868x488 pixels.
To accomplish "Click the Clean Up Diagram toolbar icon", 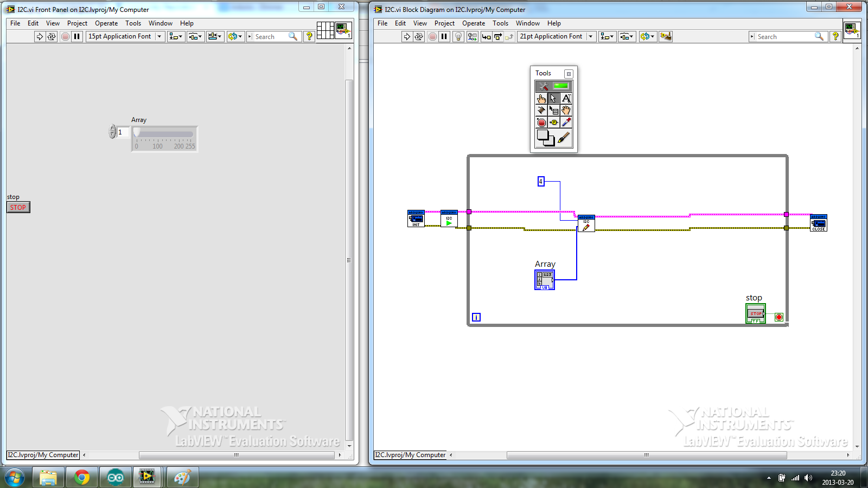I will (666, 36).
